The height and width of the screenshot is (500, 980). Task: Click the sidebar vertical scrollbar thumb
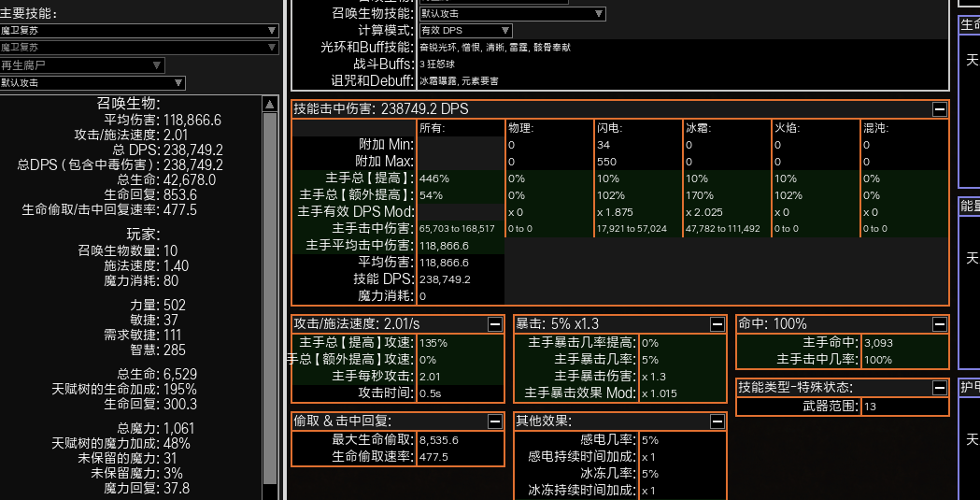[x=269, y=298]
